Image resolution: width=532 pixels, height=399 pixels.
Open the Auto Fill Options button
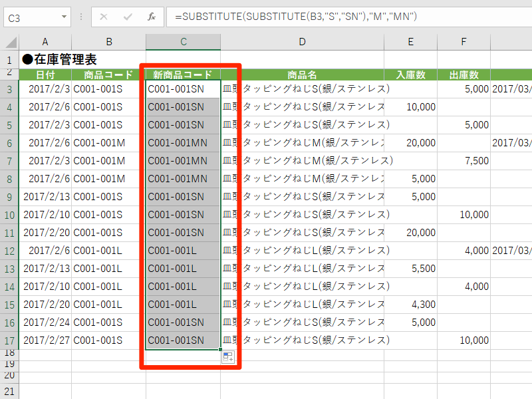228,357
